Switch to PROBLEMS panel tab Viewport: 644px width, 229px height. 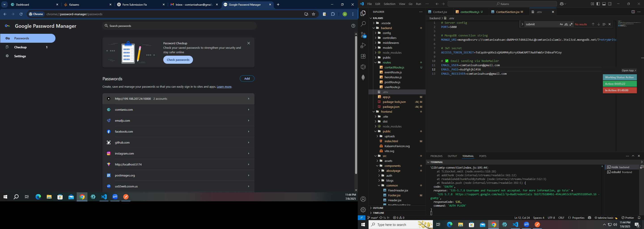click(x=436, y=156)
